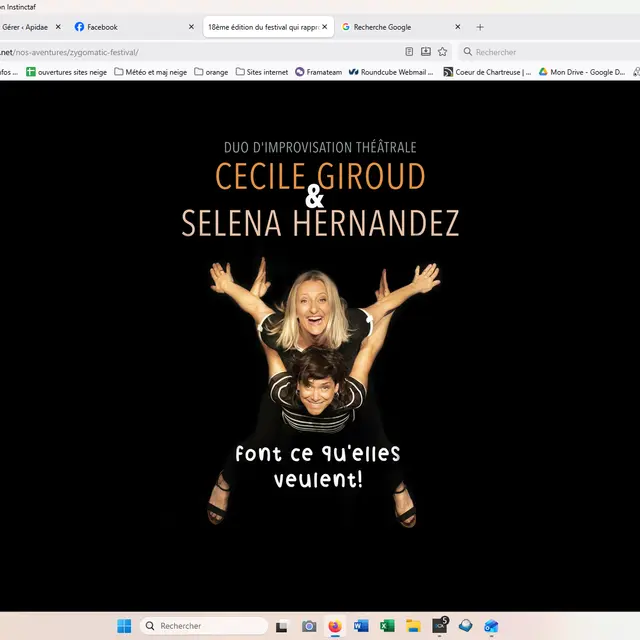The width and height of the screenshot is (640, 640).
Task: Close the Facebook tab
Action: click(191, 27)
